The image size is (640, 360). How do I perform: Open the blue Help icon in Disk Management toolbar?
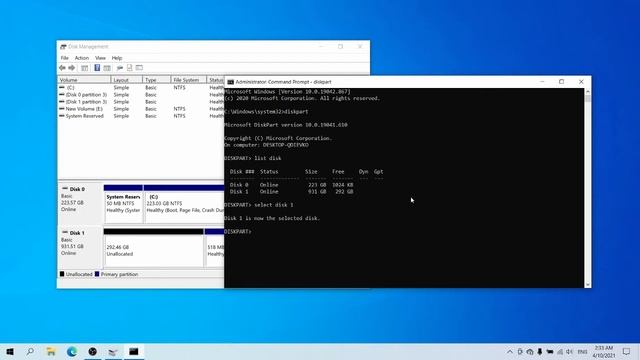97,68
